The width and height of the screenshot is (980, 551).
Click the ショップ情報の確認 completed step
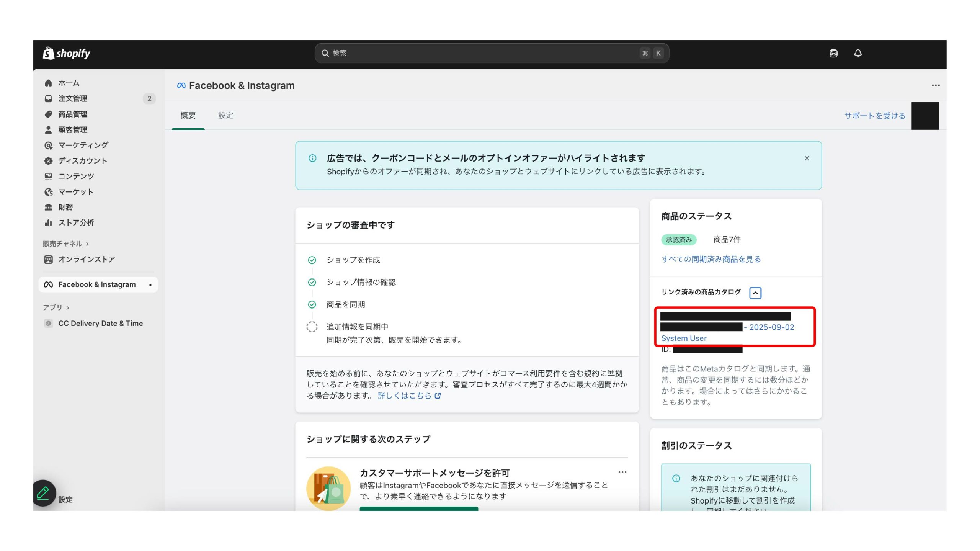pyautogui.click(x=361, y=282)
